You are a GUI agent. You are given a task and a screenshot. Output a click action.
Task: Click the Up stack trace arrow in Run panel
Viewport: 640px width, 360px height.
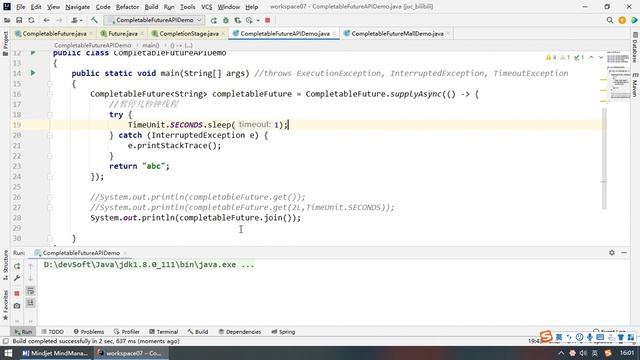point(30,266)
